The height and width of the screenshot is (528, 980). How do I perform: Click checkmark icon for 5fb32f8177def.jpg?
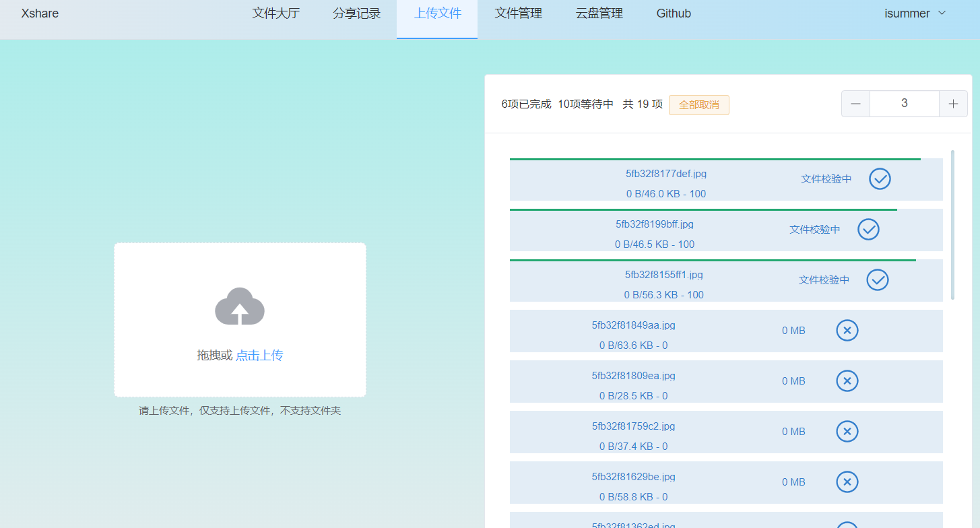point(880,178)
